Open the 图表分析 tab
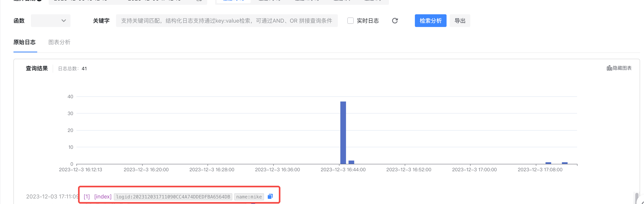 59,42
